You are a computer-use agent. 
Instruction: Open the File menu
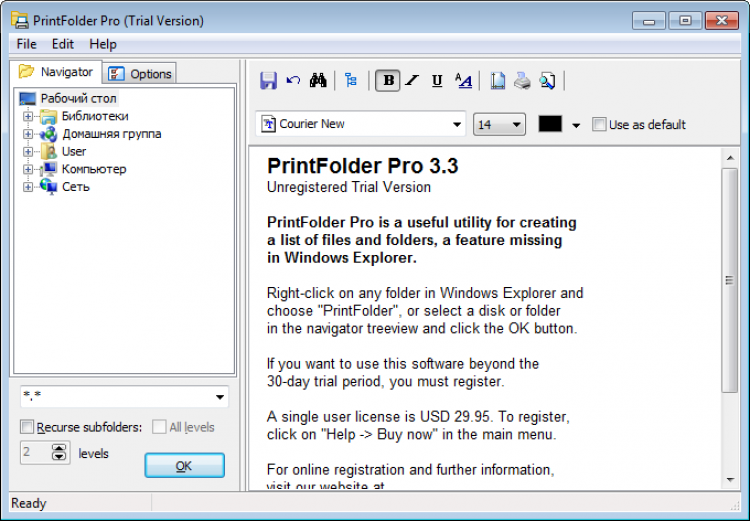[x=26, y=44]
